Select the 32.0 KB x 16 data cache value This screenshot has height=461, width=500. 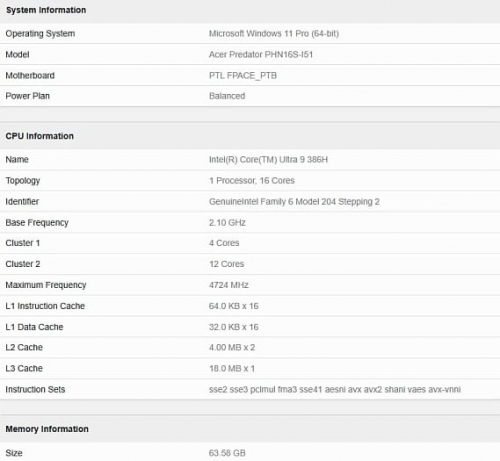point(233,327)
